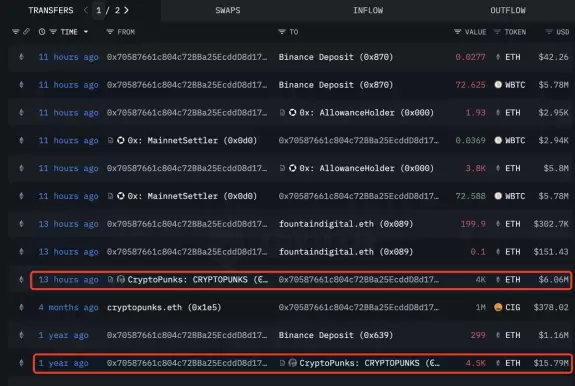Image resolution: width=575 pixels, height=386 pixels.
Task: Click the 1M CIG value
Action: [480, 307]
